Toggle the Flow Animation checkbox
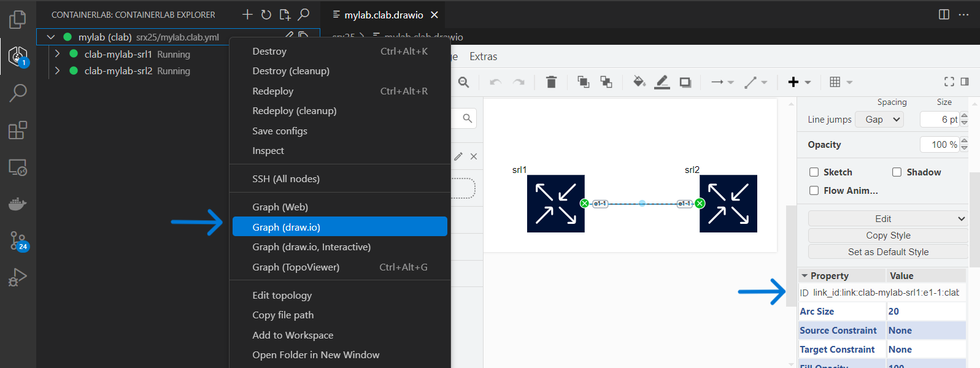Image resolution: width=980 pixels, height=368 pixels. pyautogui.click(x=814, y=191)
